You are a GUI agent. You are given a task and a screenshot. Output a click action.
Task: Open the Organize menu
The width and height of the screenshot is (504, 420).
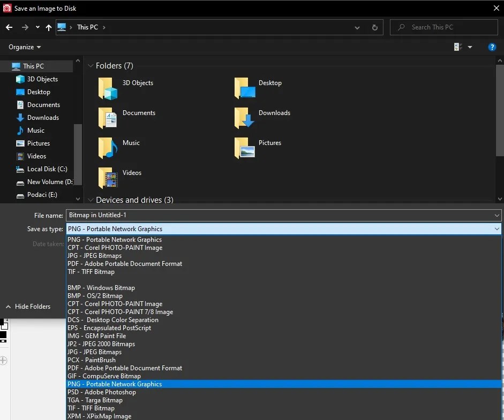[x=25, y=47]
